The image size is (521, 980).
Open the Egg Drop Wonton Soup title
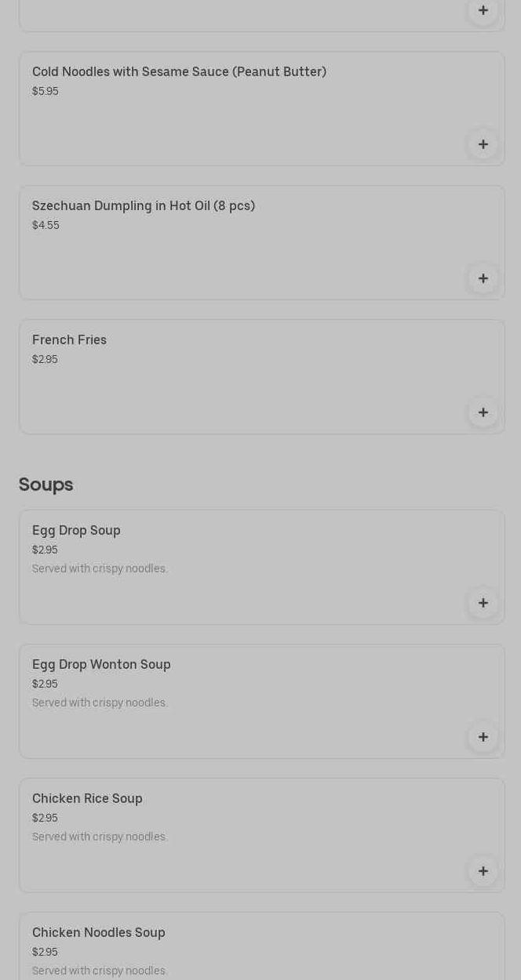(x=101, y=665)
